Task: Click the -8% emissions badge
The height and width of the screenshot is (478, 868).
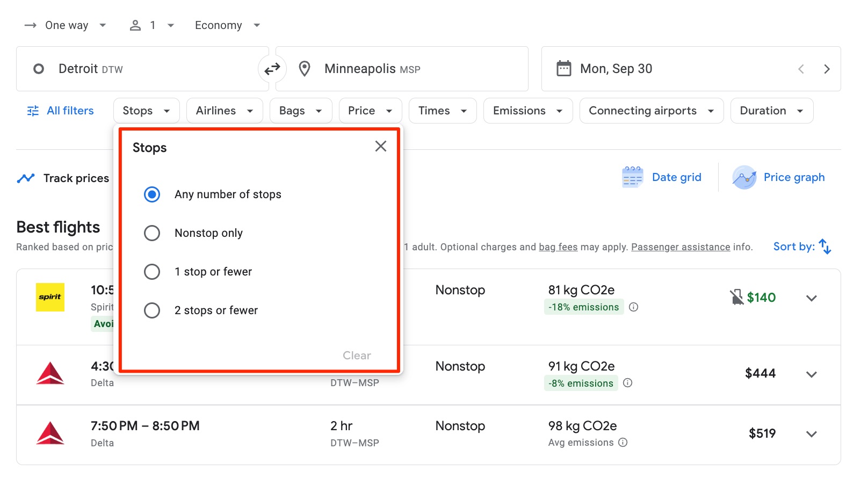Action: [x=581, y=383]
